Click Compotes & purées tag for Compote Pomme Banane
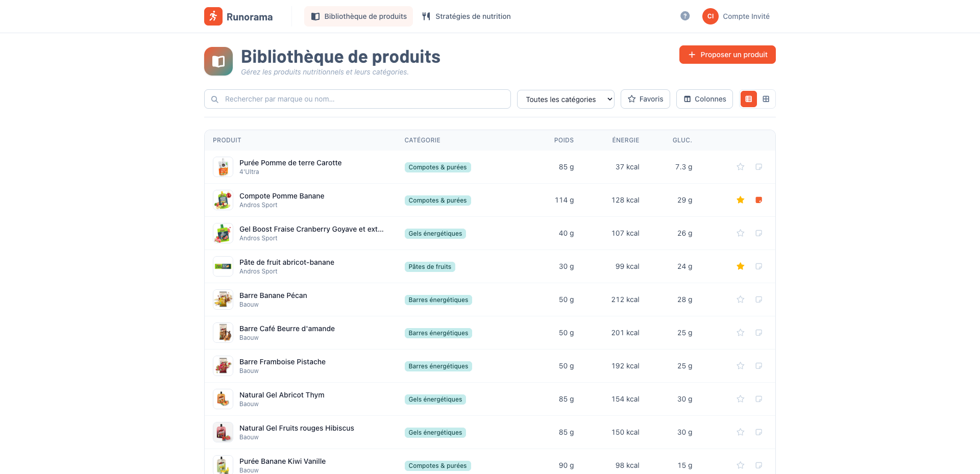This screenshot has height=474, width=980. point(438,201)
